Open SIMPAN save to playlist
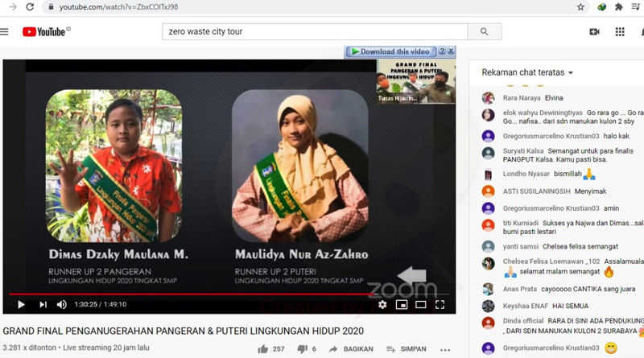The image size is (644, 358). pyautogui.click(x=407, y=349)
